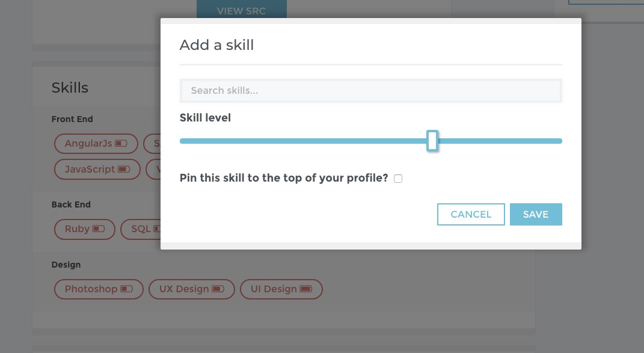The width and height of the screenshot is (644, 353).
Task: Click the skill level icon beside SQL
Action: coord(157,229)
